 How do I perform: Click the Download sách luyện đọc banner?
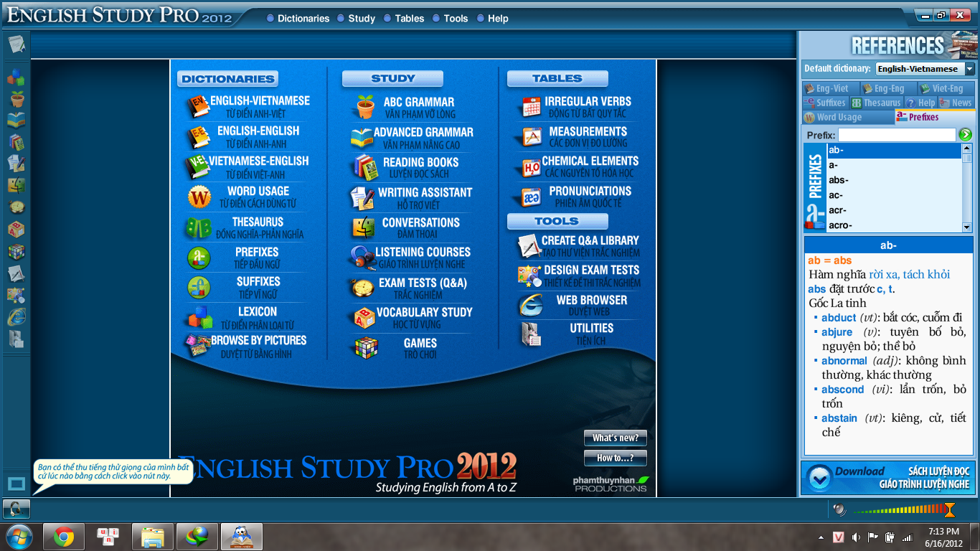887,478
